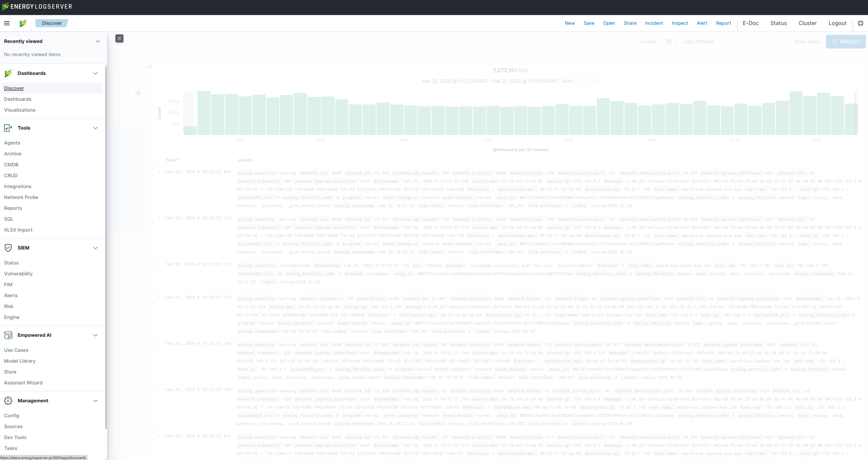Open Network Probe from the Tools list
The height and width of the screenshot is (460, 868).
pyautogui.click(x=21, y=197)
